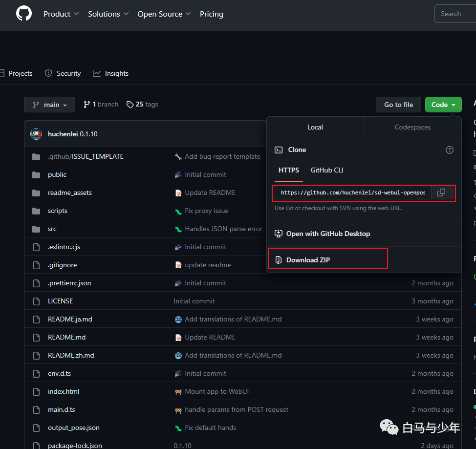Focus the Search input field

click(455, 14)
